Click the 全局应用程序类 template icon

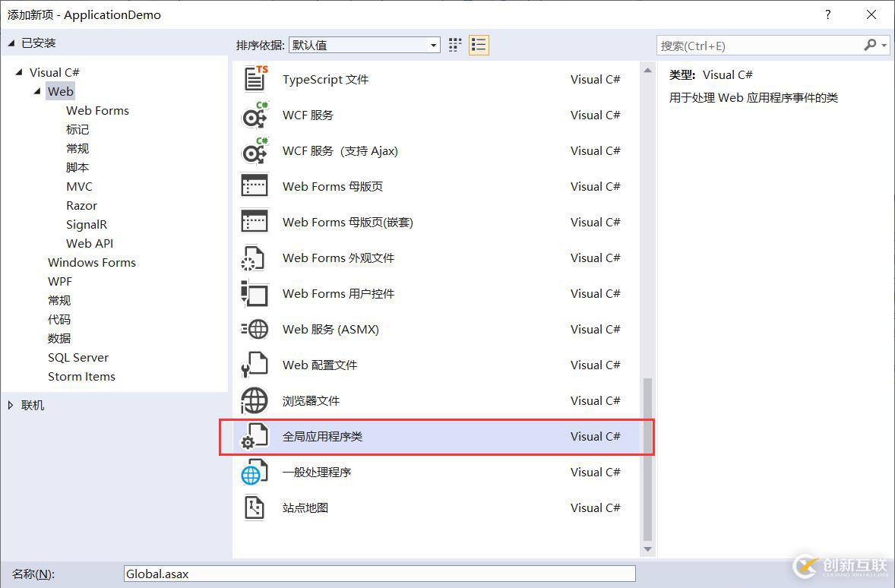[254, 436]
